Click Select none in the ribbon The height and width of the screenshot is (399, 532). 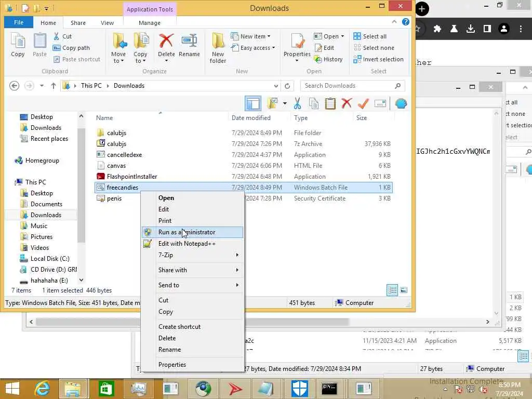coord(374,48)
